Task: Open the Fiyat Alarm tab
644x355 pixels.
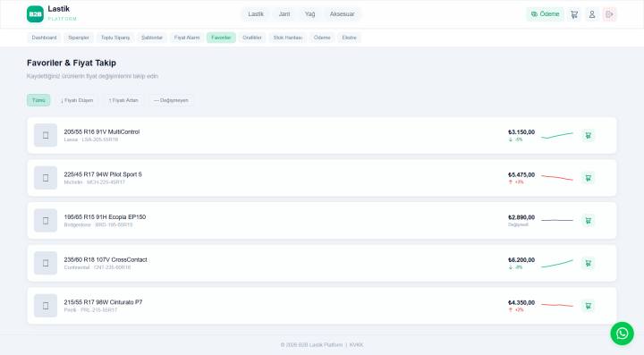Action: [187, 38]
